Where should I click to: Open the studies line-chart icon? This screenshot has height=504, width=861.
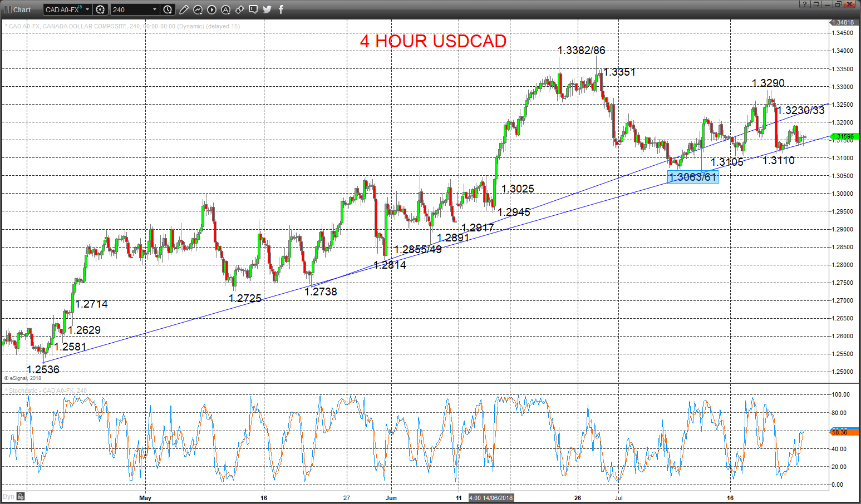[x=198, y=9]
